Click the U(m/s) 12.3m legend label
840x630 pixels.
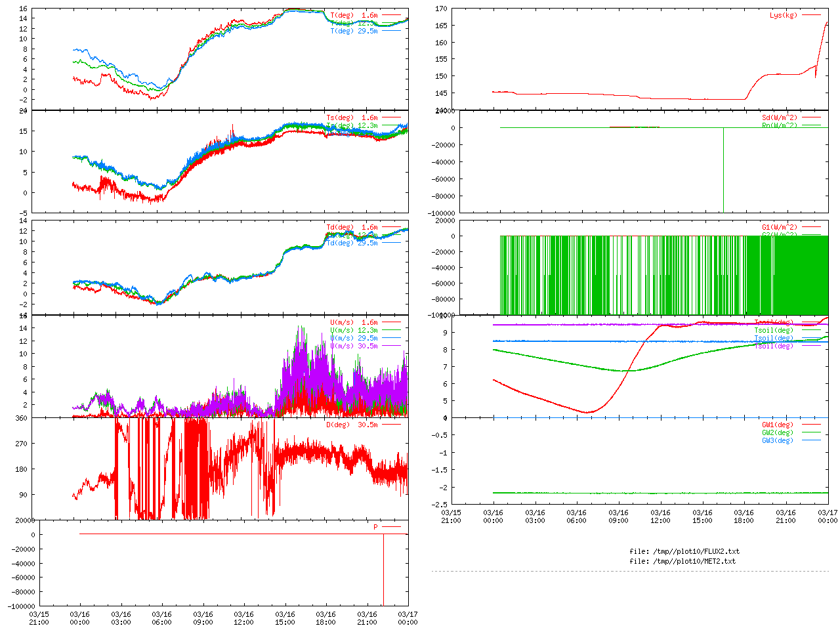click(354, 330)
